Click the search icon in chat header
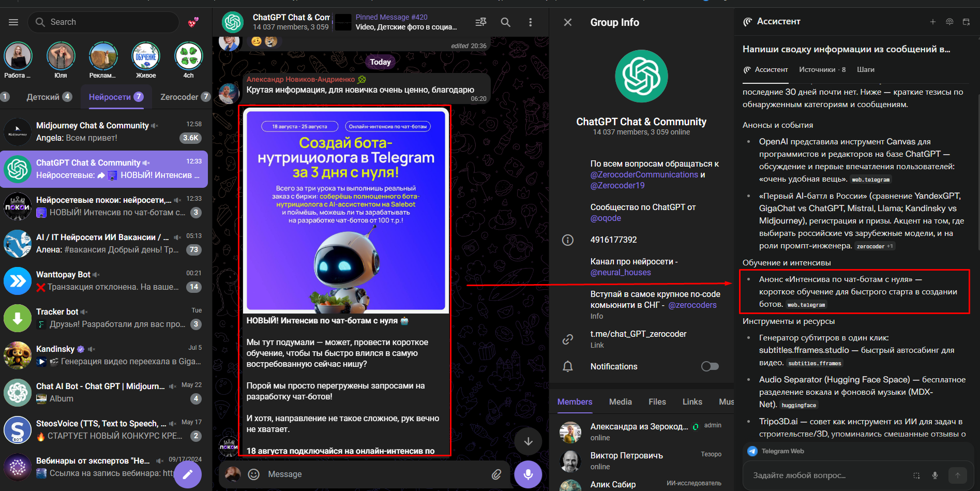 pyautogui.click(x=505, y=22)
